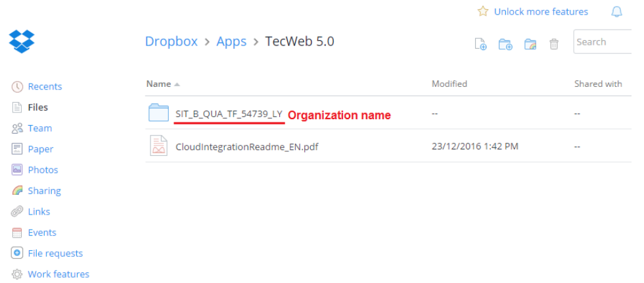Click the PDF icon of CloudIntegrationReadme_EN
644x283 pixels.
[x=158, y=146]
